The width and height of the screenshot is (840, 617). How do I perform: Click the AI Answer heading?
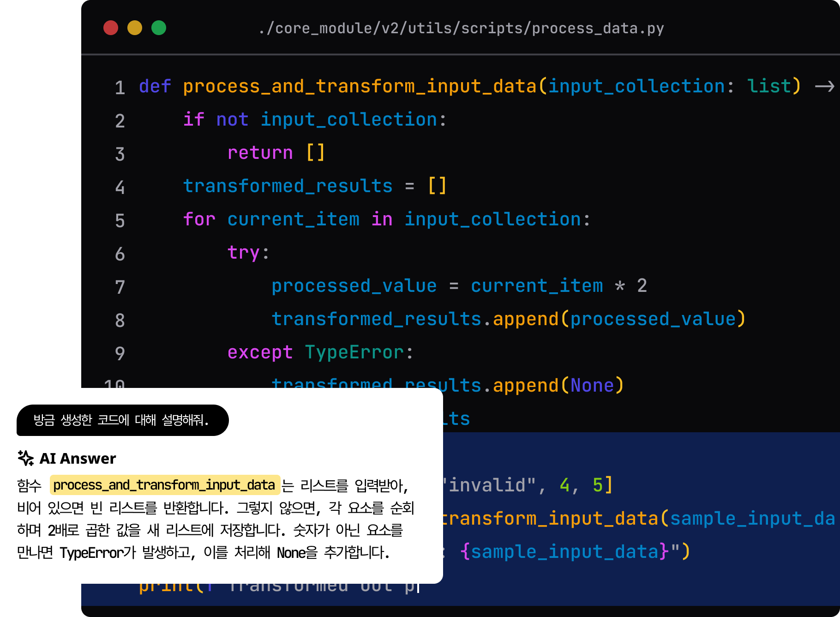point(78,459)
